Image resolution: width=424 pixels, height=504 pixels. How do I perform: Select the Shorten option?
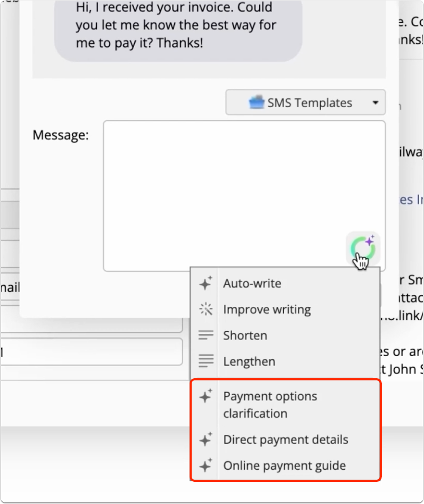(244, 335)
